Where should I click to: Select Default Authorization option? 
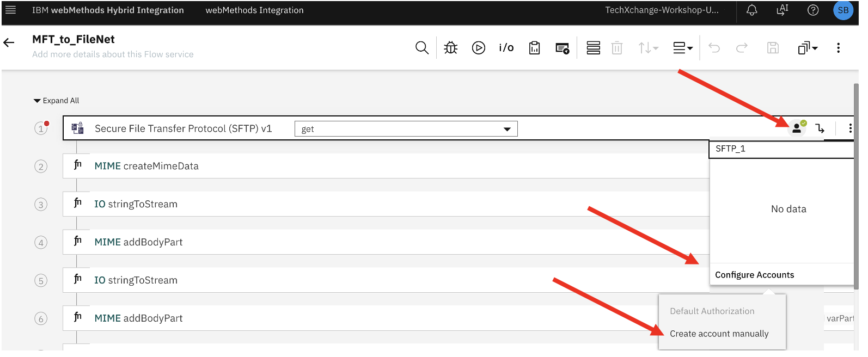tap(712, 311)
